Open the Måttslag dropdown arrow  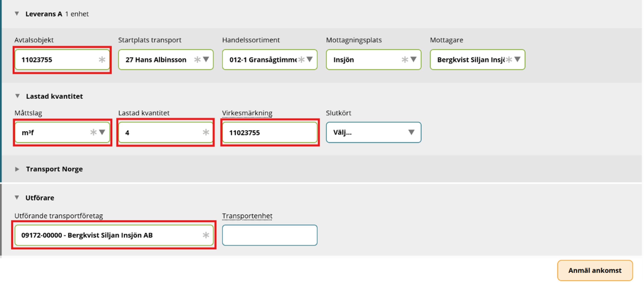pyautogui.click(x=102, y=132)
